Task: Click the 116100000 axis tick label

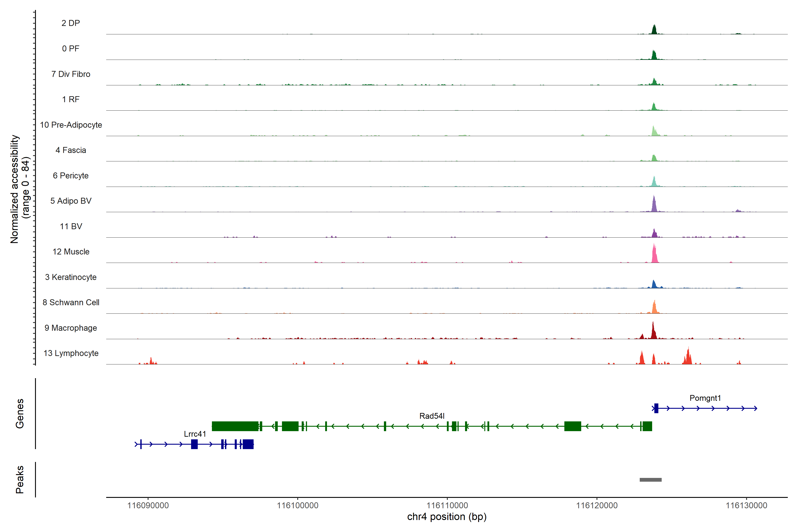Action: point(297,506)
